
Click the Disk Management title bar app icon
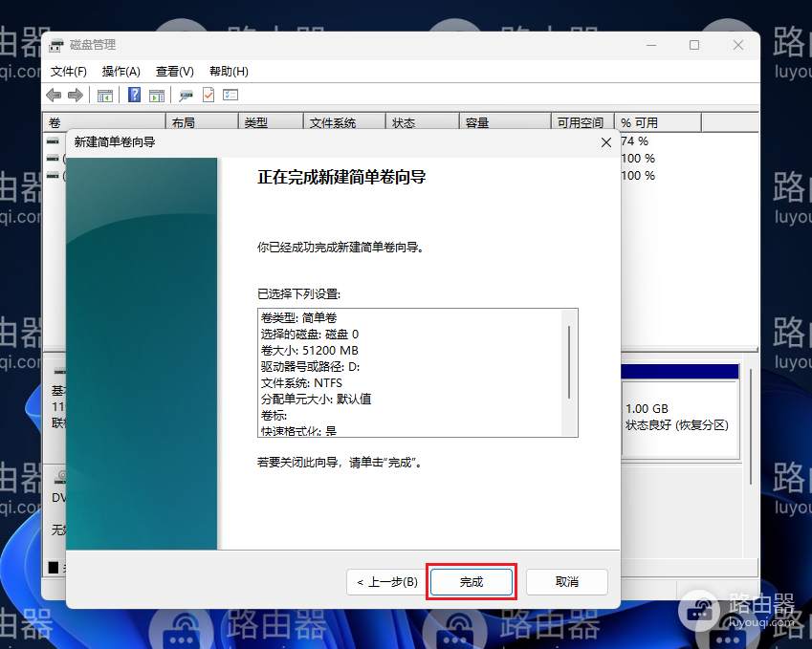(55, 45)
